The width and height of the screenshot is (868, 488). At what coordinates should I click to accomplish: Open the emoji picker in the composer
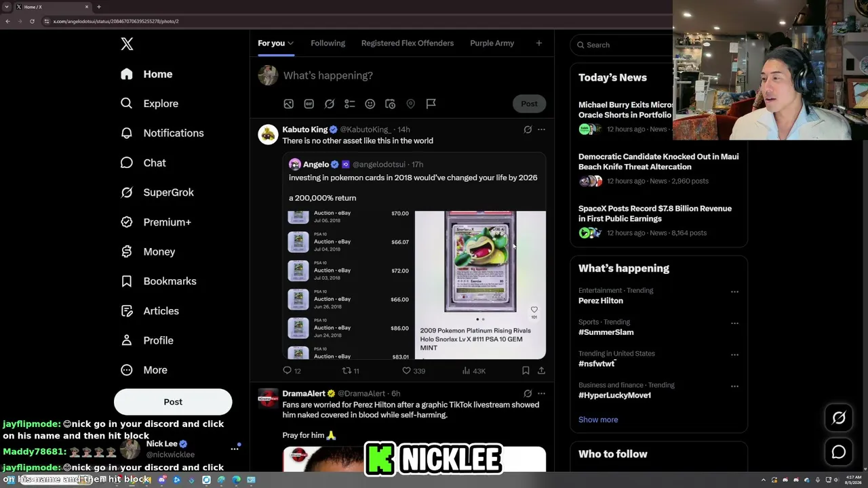tap(370, 104)
